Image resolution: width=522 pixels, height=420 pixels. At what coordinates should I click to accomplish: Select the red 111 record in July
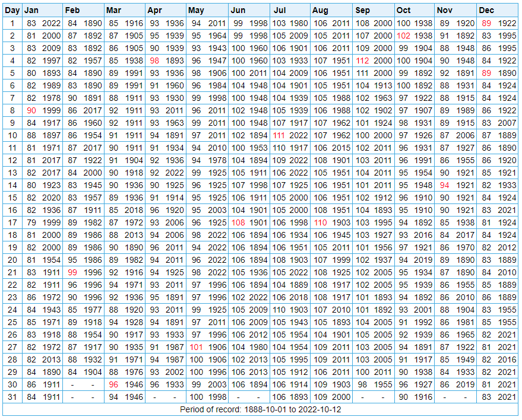click(279, 135)
